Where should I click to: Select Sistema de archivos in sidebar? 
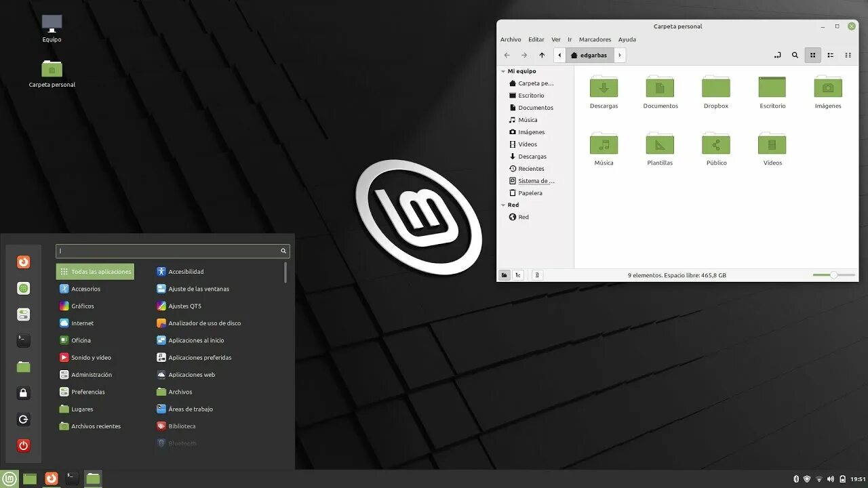click(536, 181)
